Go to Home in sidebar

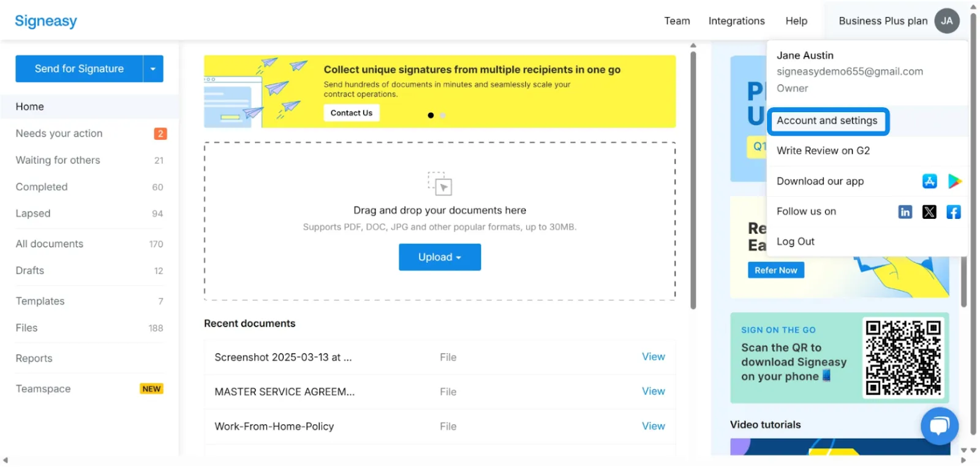tap(89, 107)
